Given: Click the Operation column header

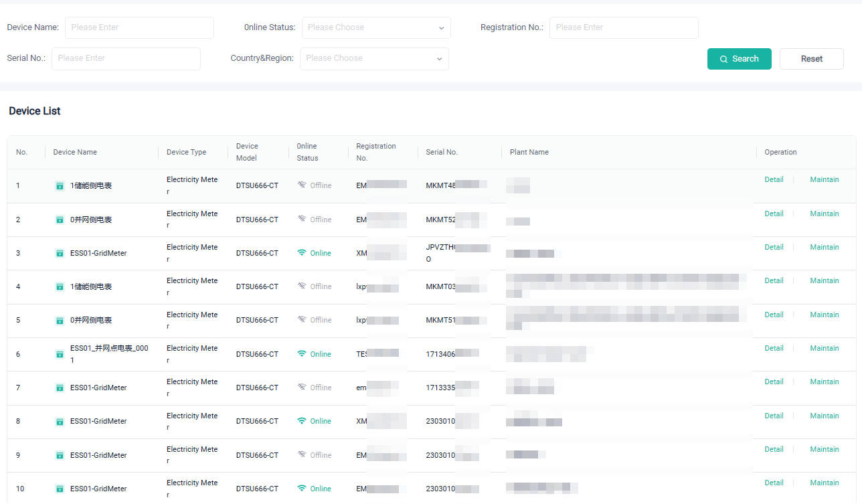Looking at the screenshot, I should pyautogui.click(x=780, y=152).
